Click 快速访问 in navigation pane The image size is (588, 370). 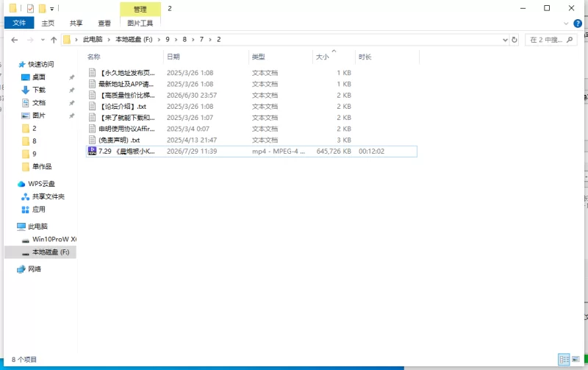tap(41, 65)
